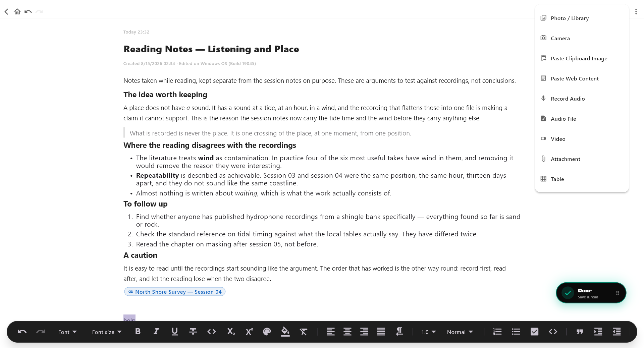Increase indent

(598, 332)
